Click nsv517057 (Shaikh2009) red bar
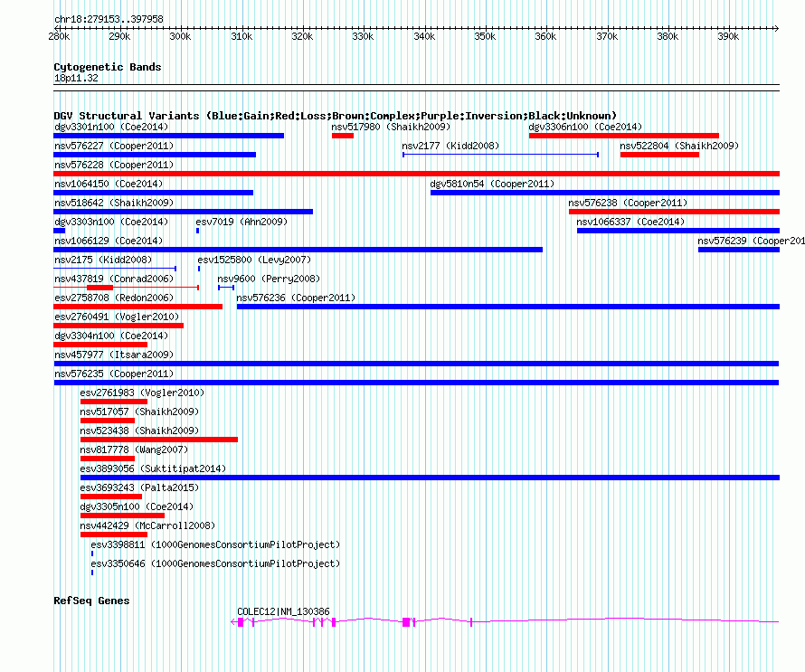This screenshot has width=805, height=672. pyautogui.click(x=108, y=421)
